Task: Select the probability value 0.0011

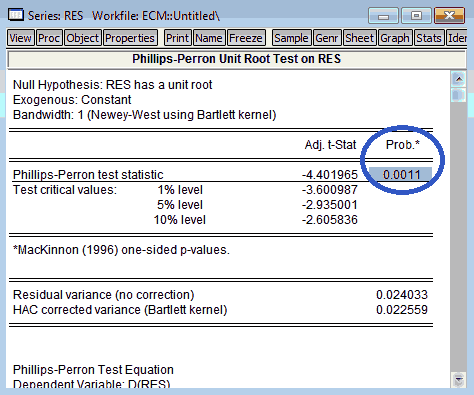Action: 401,174
